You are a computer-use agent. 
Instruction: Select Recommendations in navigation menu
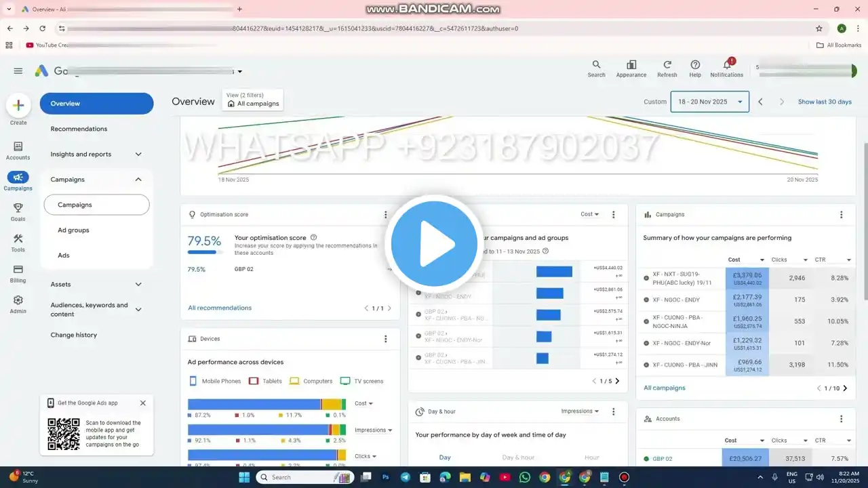[x=79, y=129]
